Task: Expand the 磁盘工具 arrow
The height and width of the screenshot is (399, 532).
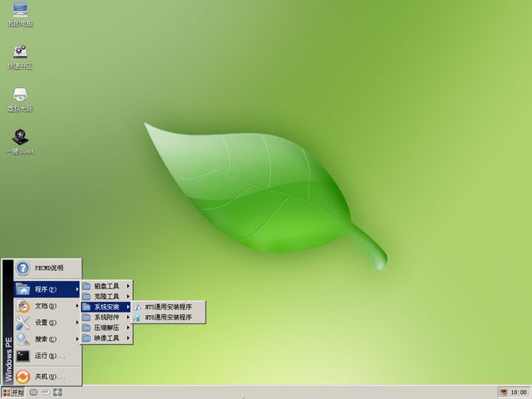Action: tap(128, 286)
